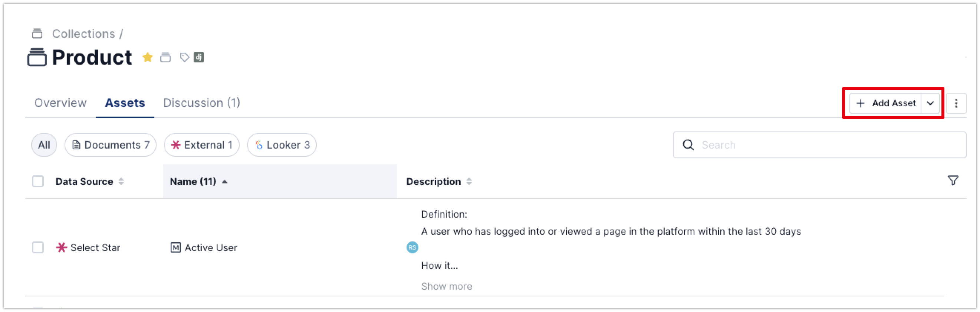This screenshot has width=980, height=312.
Task: Expand the Add Asset dropdown arrow
Action: [x=930, y=103]
